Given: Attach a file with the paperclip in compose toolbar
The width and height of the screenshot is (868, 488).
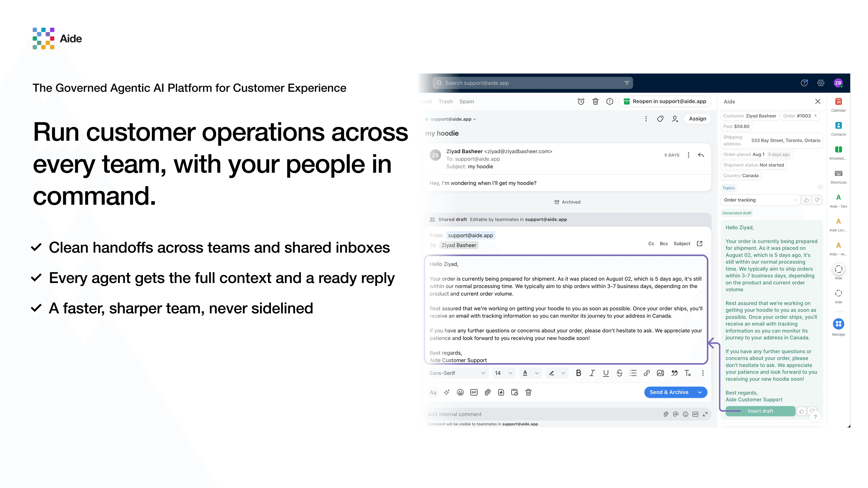Looking at the screenshot, I should coord(488,392).
